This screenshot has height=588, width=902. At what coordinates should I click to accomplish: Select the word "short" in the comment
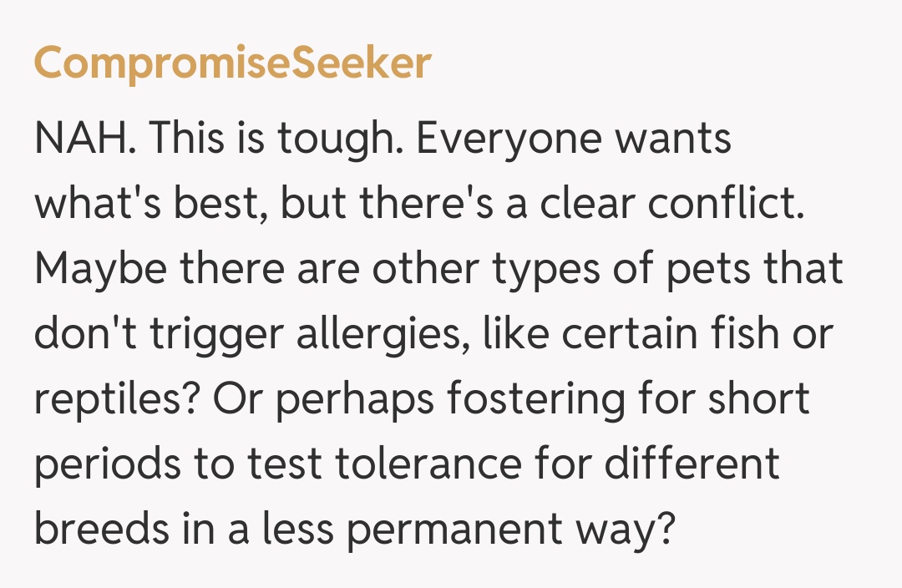click(759, 400)
